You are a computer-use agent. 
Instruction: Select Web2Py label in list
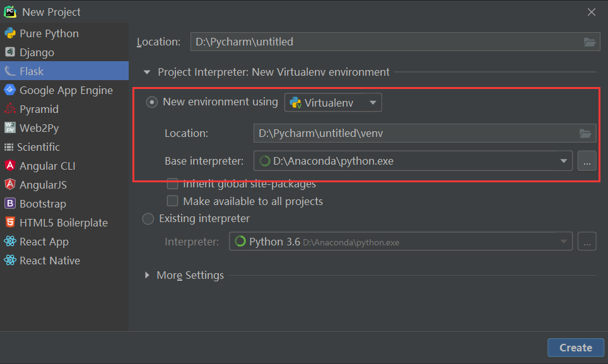coord(39,128)
